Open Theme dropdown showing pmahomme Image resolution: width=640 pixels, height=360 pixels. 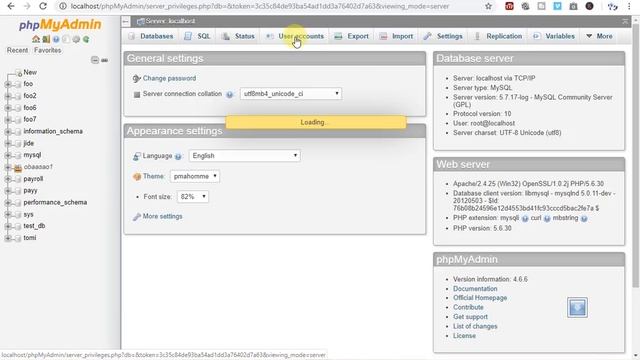point(195,176)
